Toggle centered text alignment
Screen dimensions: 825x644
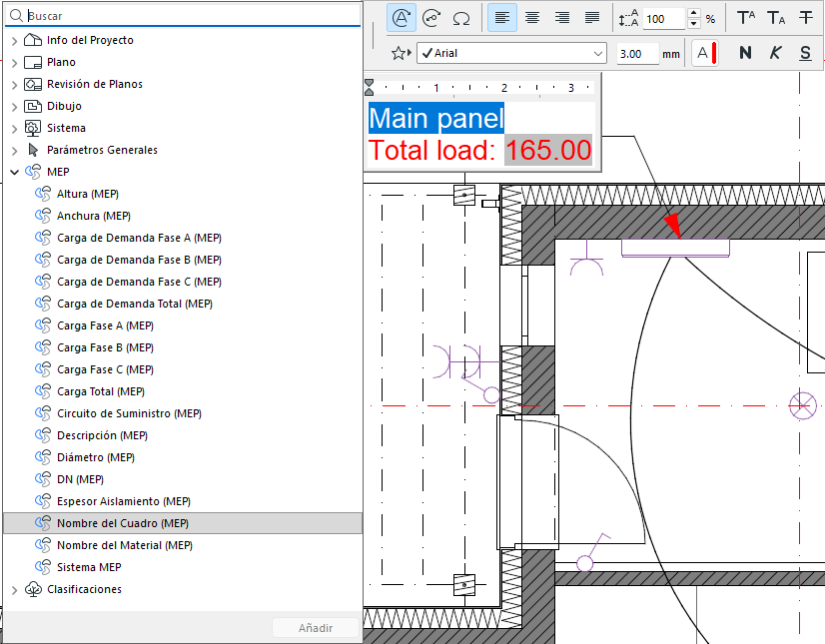click(532, 18)
